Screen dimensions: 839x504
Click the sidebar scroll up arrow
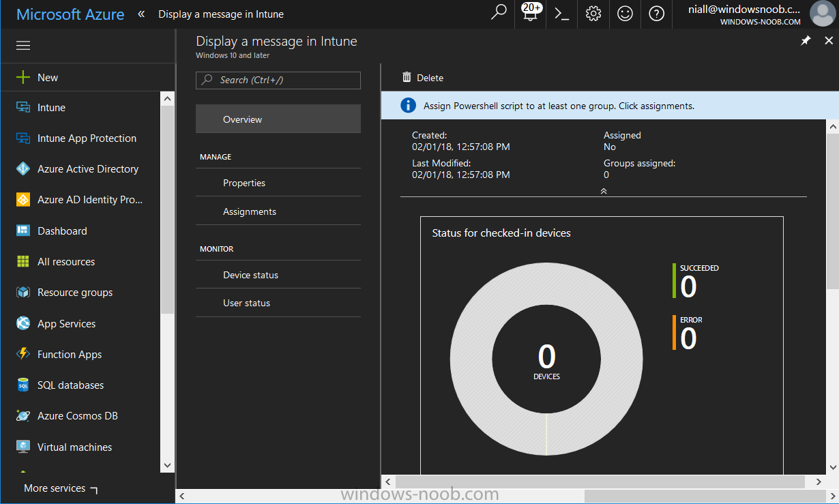(x=168, y=98)
